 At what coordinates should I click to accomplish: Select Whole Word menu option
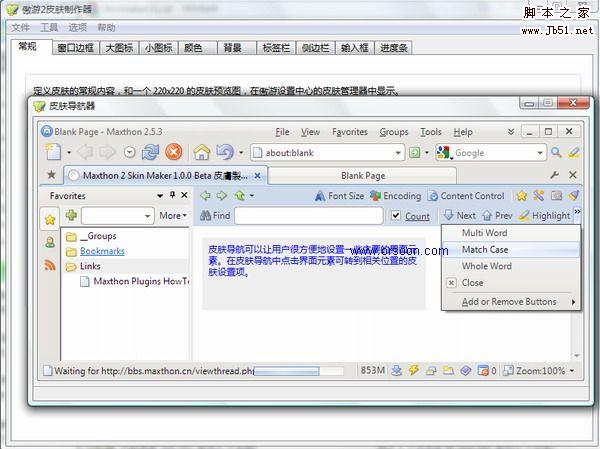click(x=511, y=266)
